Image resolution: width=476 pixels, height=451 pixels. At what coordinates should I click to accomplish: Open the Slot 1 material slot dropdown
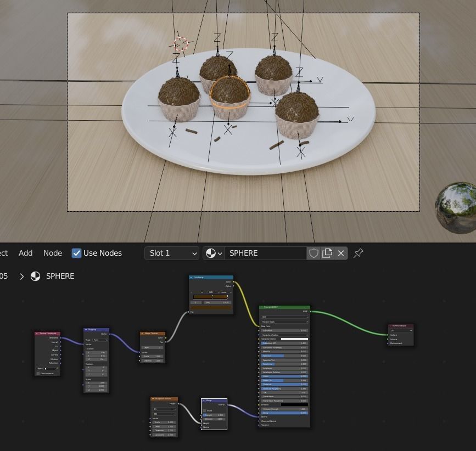[x=171, y=253]
